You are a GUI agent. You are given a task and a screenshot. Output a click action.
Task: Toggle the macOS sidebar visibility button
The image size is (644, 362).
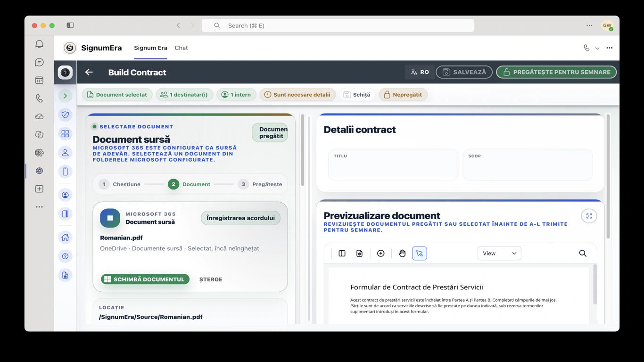pos(70,25)
